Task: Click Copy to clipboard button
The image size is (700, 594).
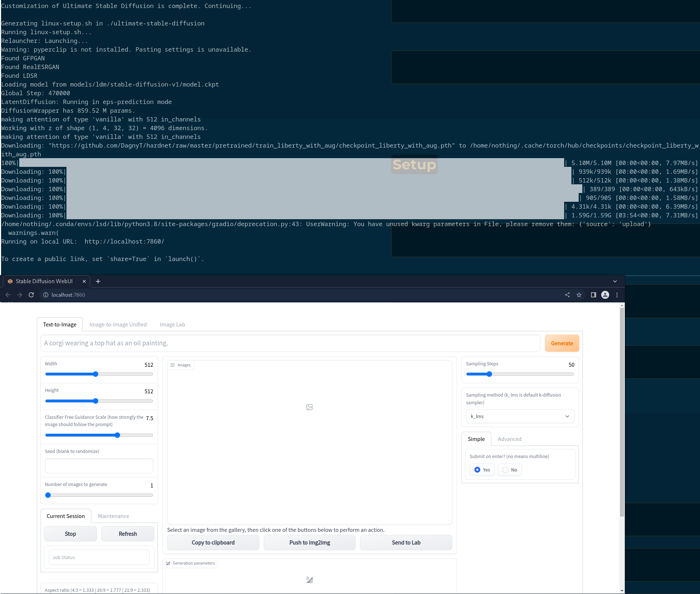Action: [x=213, y=543]
